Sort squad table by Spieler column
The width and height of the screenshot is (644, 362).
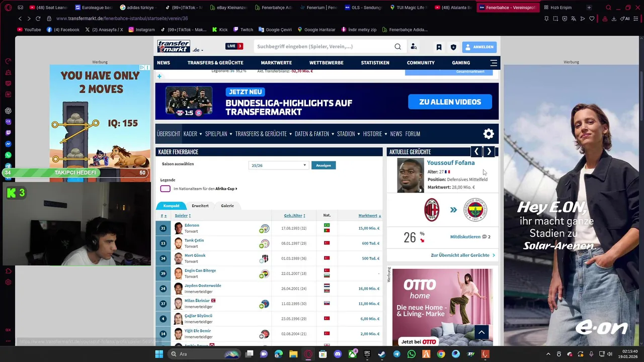(x=183, y=216)
